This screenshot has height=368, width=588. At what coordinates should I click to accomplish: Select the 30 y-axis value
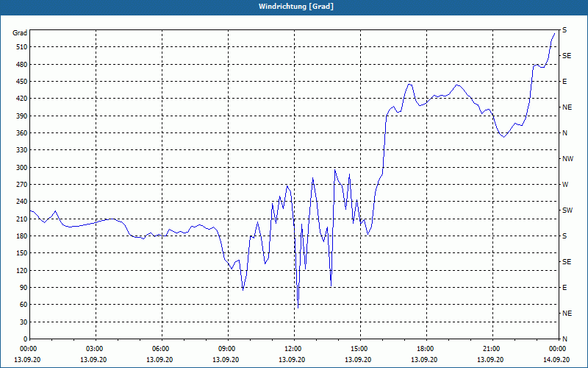point(24,322)
